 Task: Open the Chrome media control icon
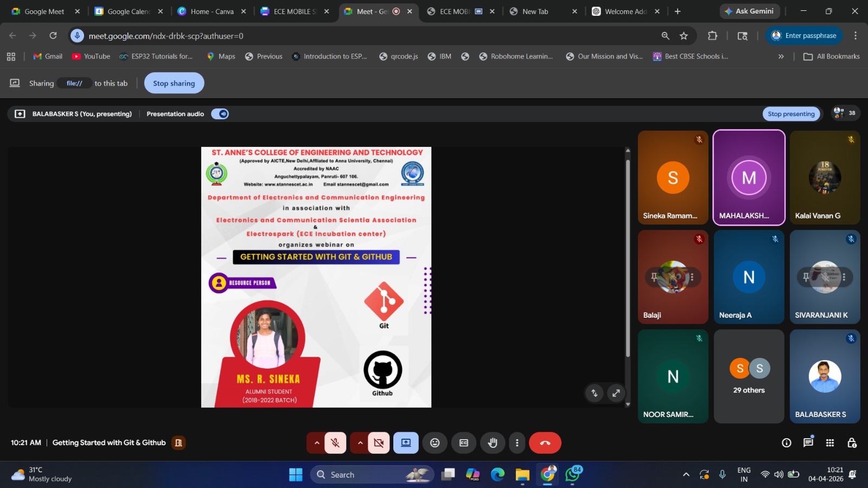pyautogui.click(x=742, y=36)
